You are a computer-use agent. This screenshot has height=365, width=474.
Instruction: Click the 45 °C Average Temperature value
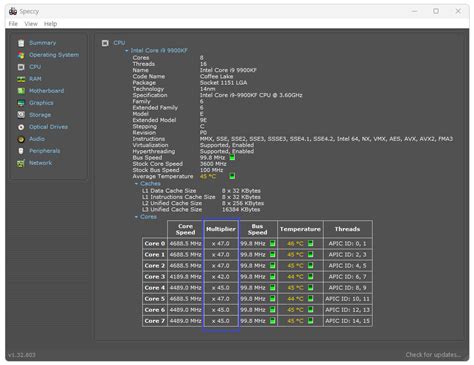[208, 176]
